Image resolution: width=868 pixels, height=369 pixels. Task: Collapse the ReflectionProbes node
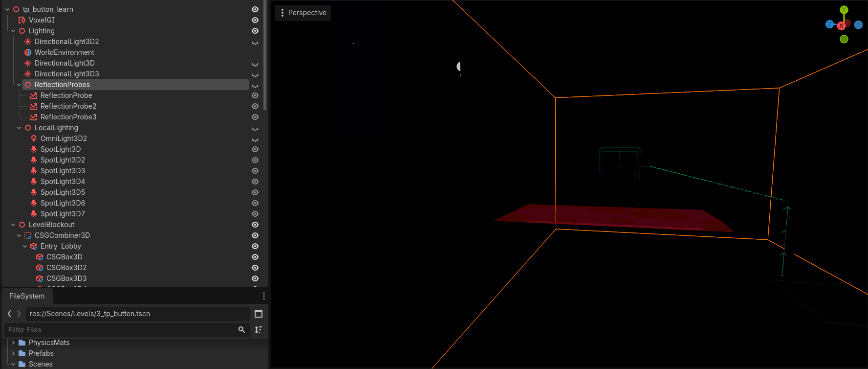19,85
